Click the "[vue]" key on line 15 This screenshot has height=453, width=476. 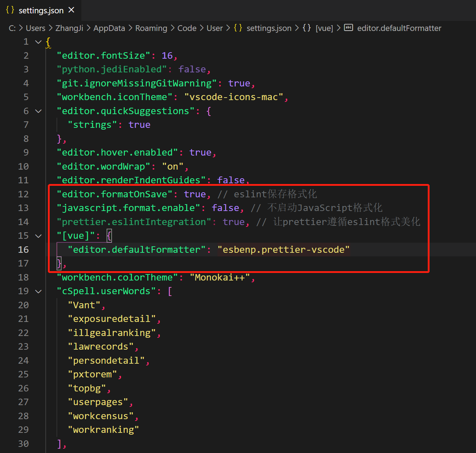(x=76, y=236)
